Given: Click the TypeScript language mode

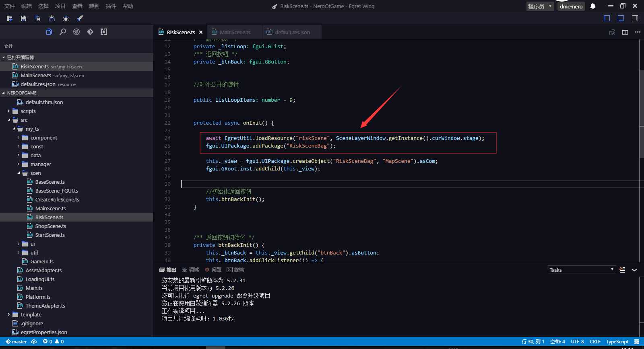Looking at the screenshot, I should tap(617, 342).
